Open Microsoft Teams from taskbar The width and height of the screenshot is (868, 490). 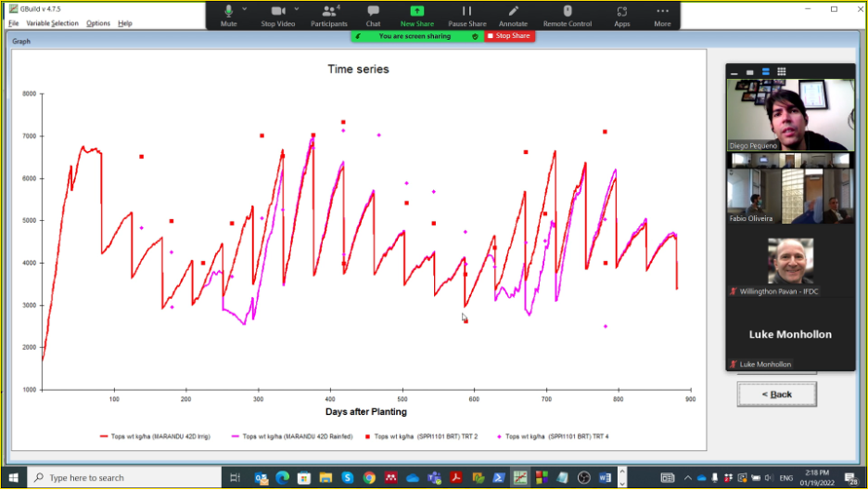click(435, 478)
